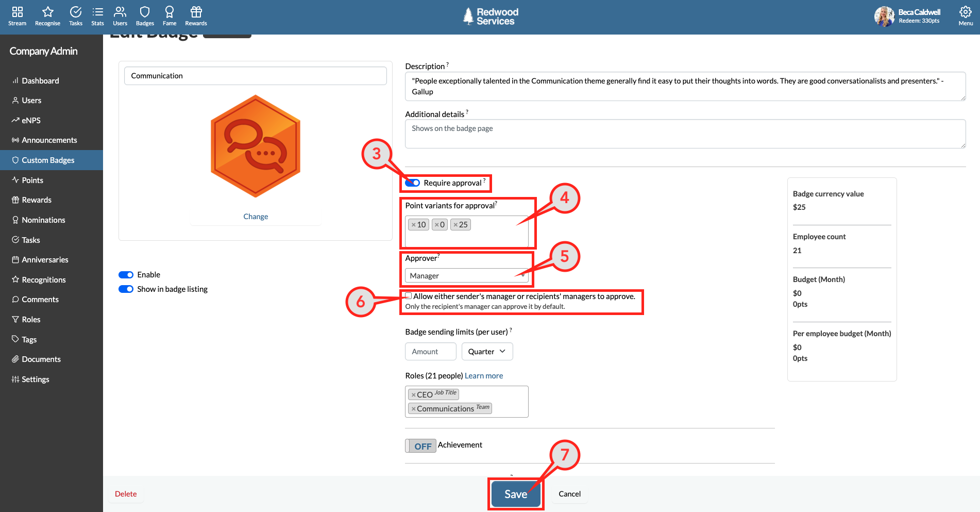
Task: Click the Fame icon
Action: (169, 15)
